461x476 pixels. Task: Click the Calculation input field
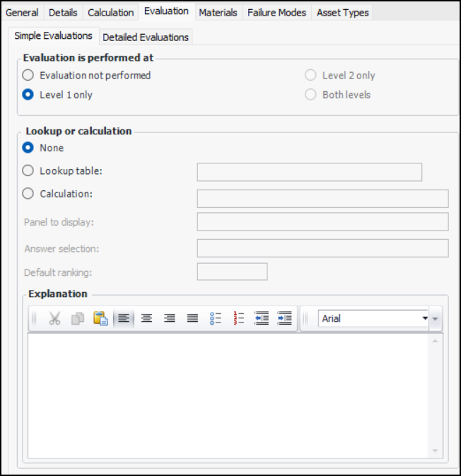point(322,199)
